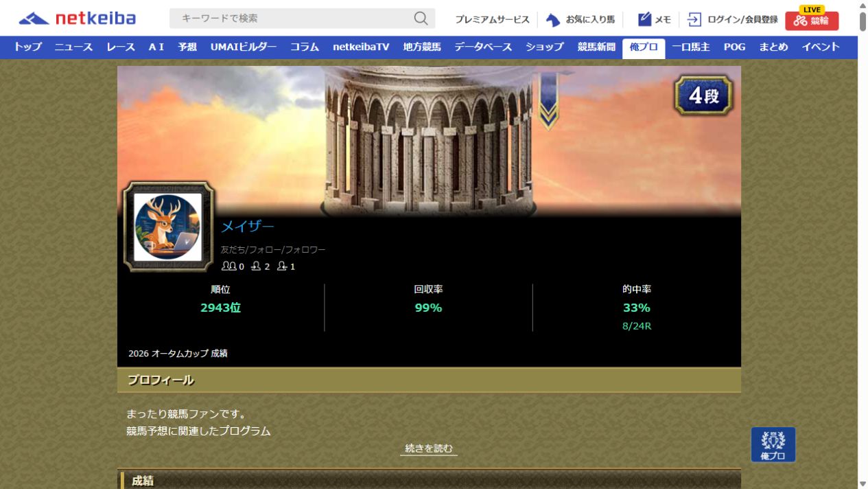Open お気に入り馬 favorites
Viewport: 868px width, 489px height.
click(580, 20)
